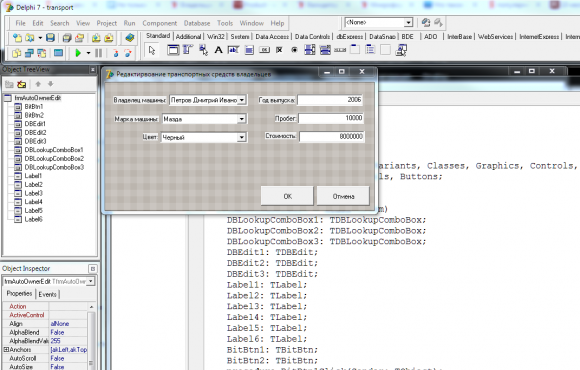Viewport: 580px width, 370px height.
Task: Click the OK button on the form
Action: (287, 196)
